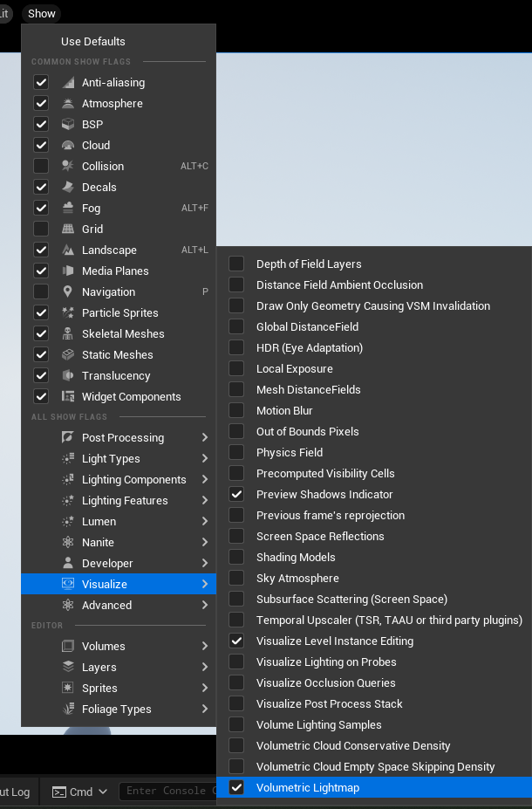Click the Navigation pin icon
This screenshot has height=809, width=532.
coord(68,292)
